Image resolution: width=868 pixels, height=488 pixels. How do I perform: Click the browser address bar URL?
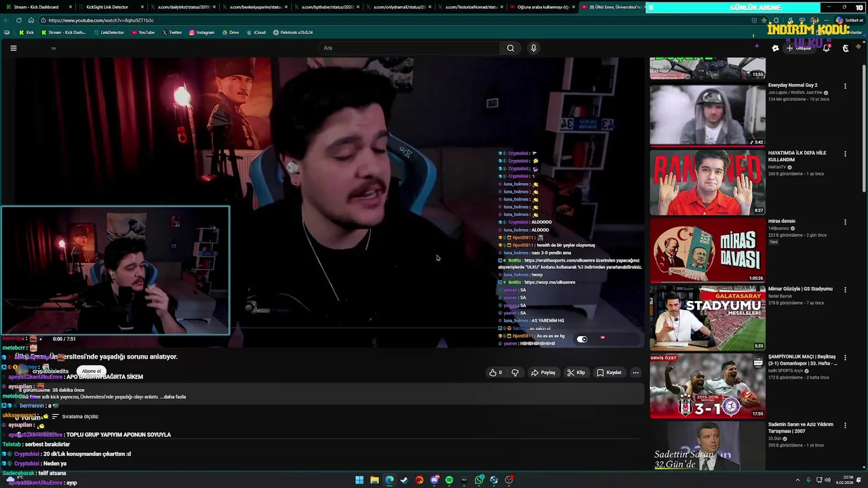pyautogui.click(x=101, y=20)
